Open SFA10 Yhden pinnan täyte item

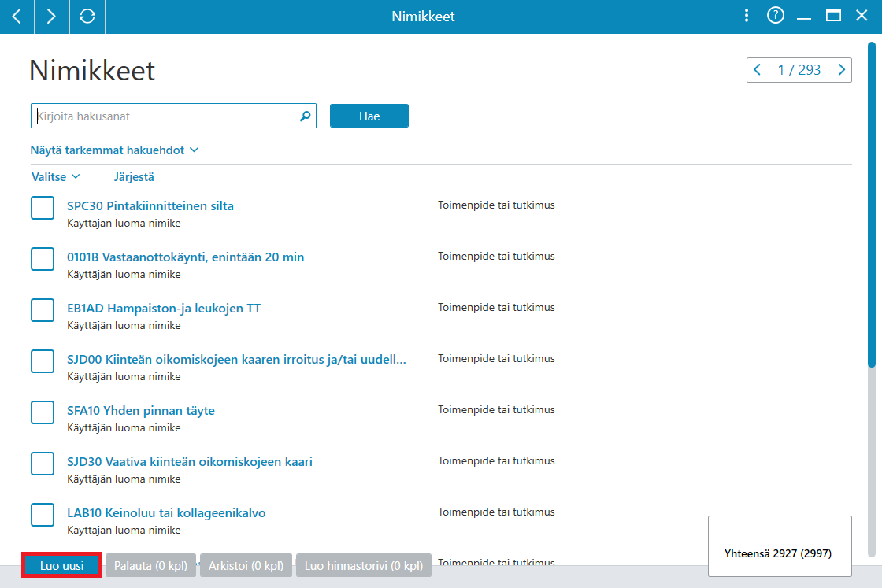[x=141, y=410]
